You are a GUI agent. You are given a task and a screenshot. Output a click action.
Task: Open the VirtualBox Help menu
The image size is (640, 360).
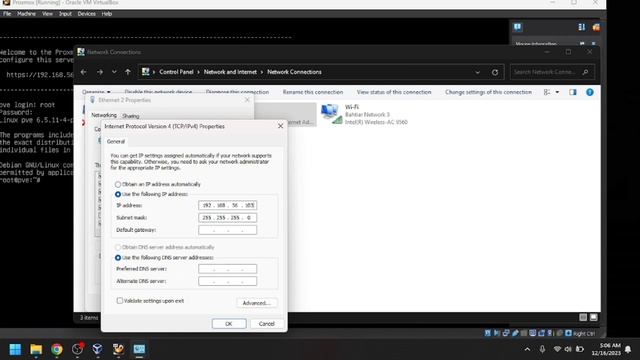pyautogui.click(x=107, y=14)
